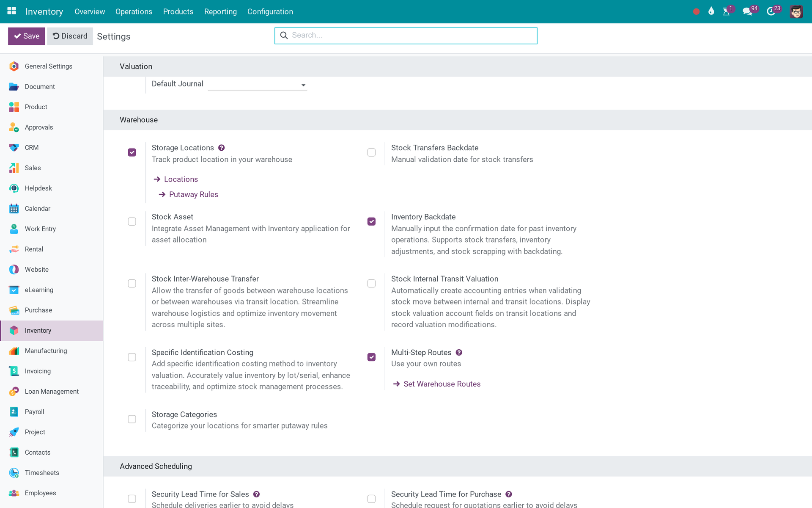Screen dimensions: 812x508
Task: Enable the Stock Asset checkbox
Action: 132,221
